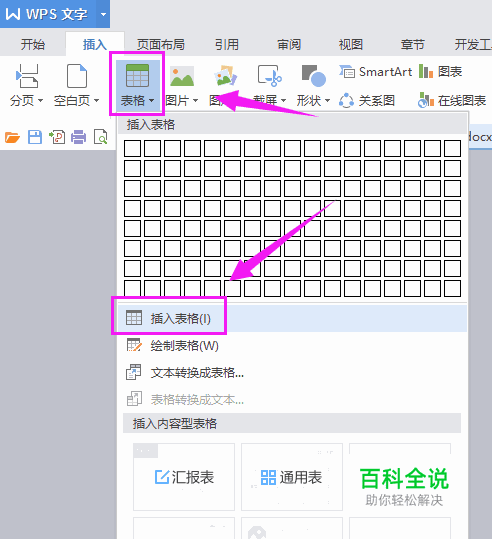Click the 空白页 blank page icon

[77, 76]
